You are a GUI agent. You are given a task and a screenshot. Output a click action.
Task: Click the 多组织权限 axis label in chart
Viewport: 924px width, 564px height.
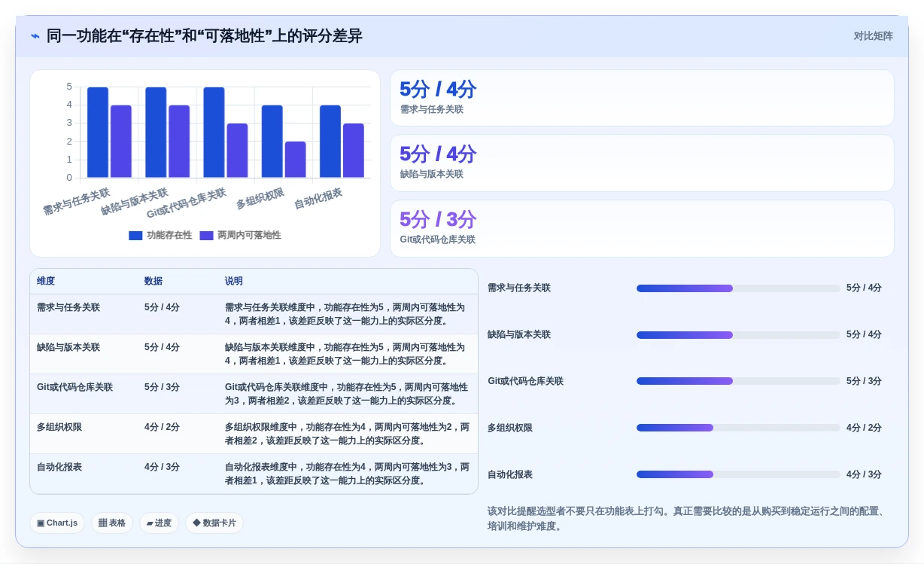260,199
